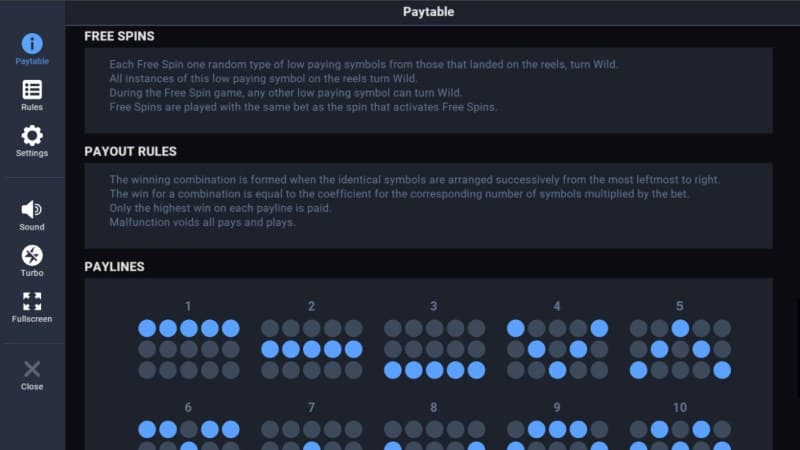Image resolution: width=800 pixels, height=450 pixels.
Task: Toggle the Sound speaker icon
Action: pyautogui.click(x=32, y=209)
